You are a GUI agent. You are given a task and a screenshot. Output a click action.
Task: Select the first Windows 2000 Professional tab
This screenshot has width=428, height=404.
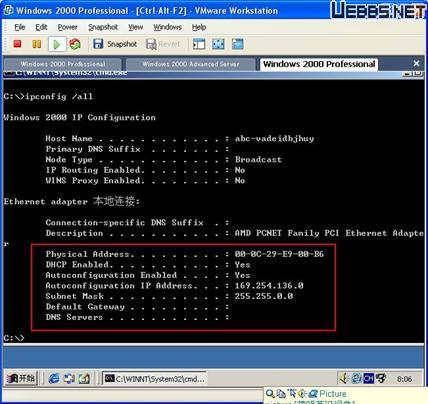(63, 64)
